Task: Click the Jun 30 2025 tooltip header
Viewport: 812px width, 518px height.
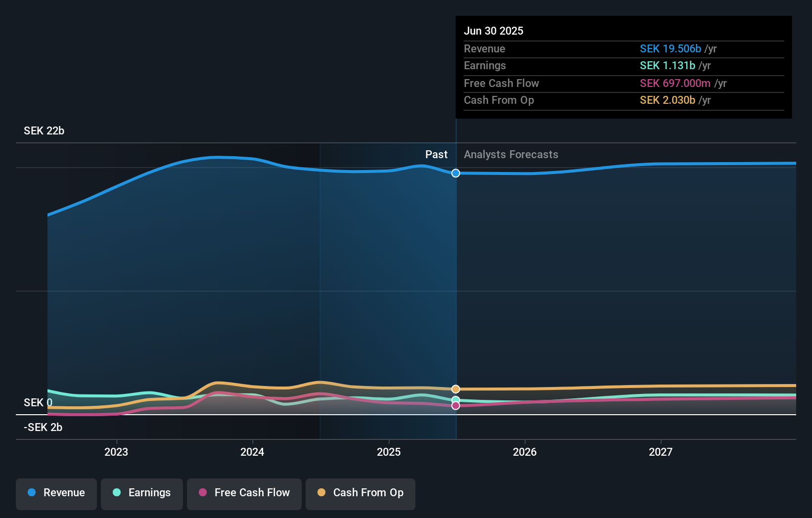Action: click(x=494, y=31)
